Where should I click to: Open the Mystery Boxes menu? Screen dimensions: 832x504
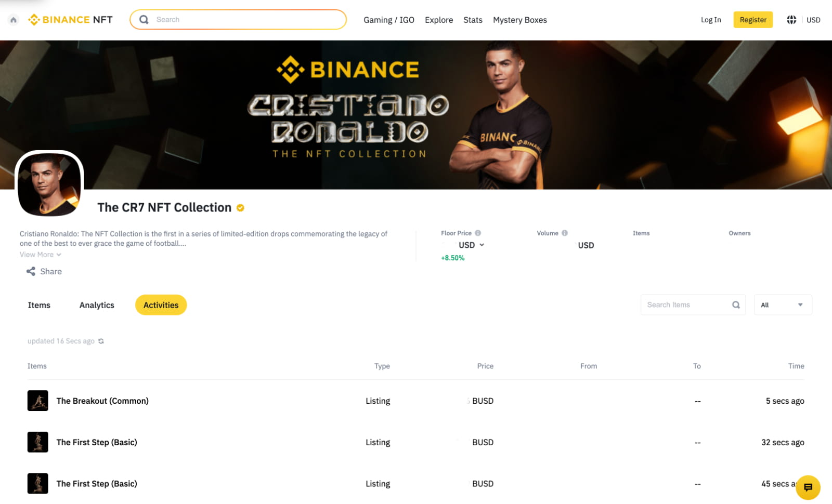(519, 20)
